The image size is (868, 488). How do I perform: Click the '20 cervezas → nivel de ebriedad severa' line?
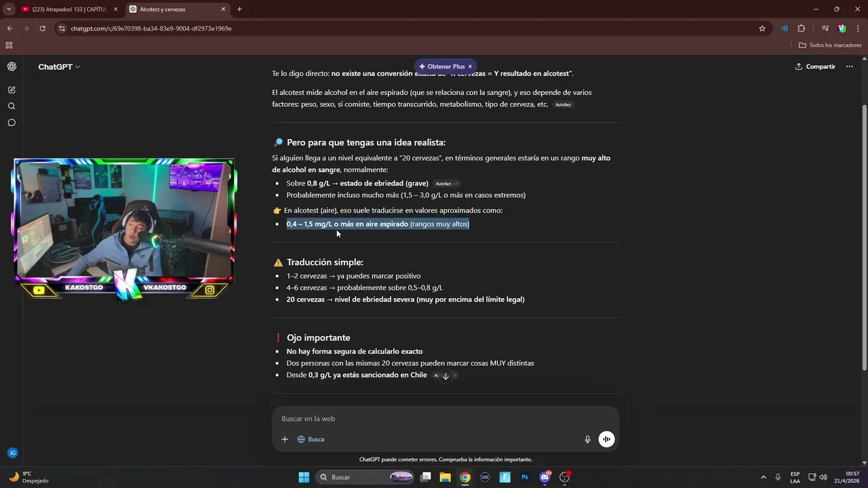point(405,300)
